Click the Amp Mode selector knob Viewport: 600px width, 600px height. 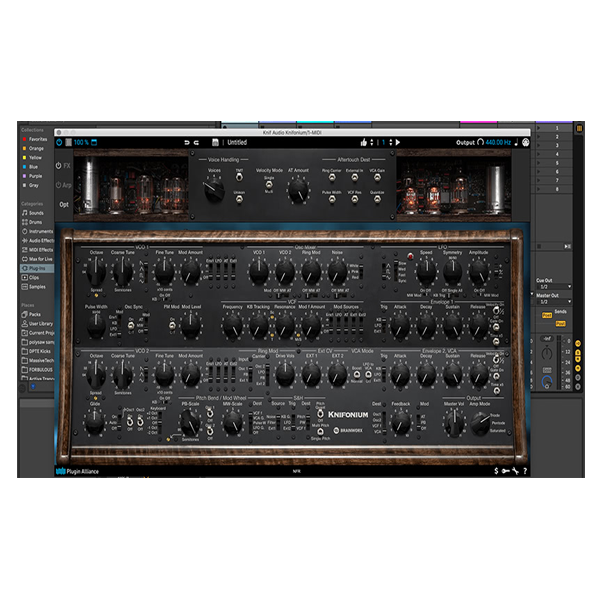tap(480, 424)
